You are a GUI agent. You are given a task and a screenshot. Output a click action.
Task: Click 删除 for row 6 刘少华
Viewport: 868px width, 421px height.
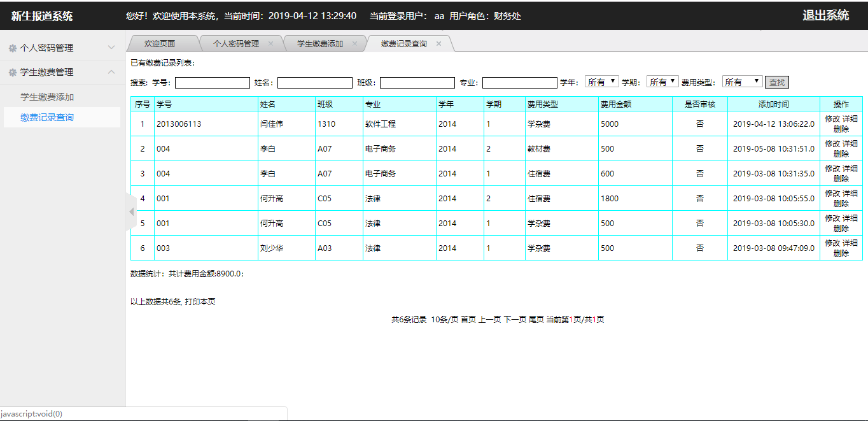coord(841,253)
